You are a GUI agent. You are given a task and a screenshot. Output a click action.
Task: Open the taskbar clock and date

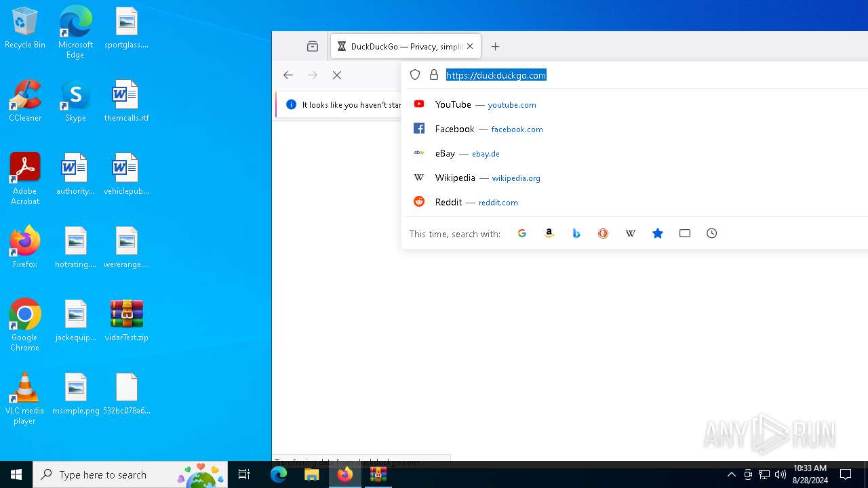coord(810,474)
